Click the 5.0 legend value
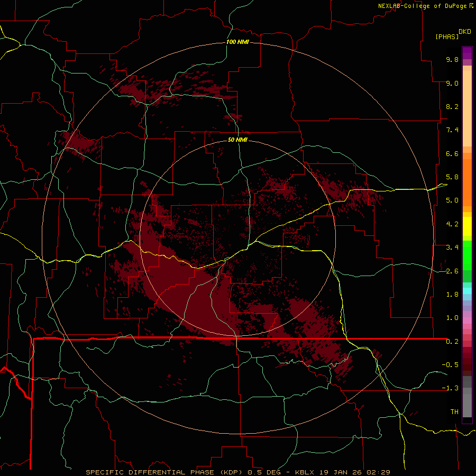The width and height of the screenshot is (476, 476). click(x=452, y=200)
